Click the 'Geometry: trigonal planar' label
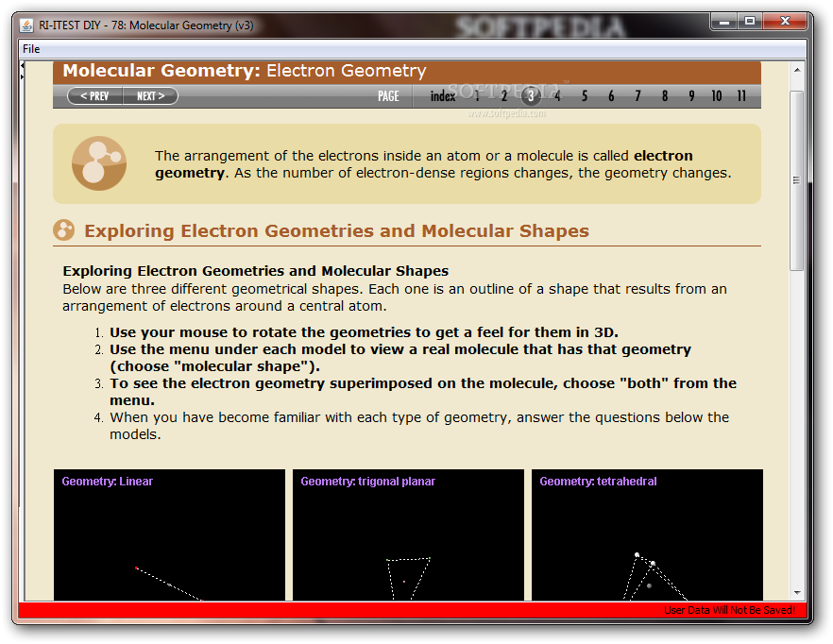This screenshot has height=644, width=833. coord(367,482)
